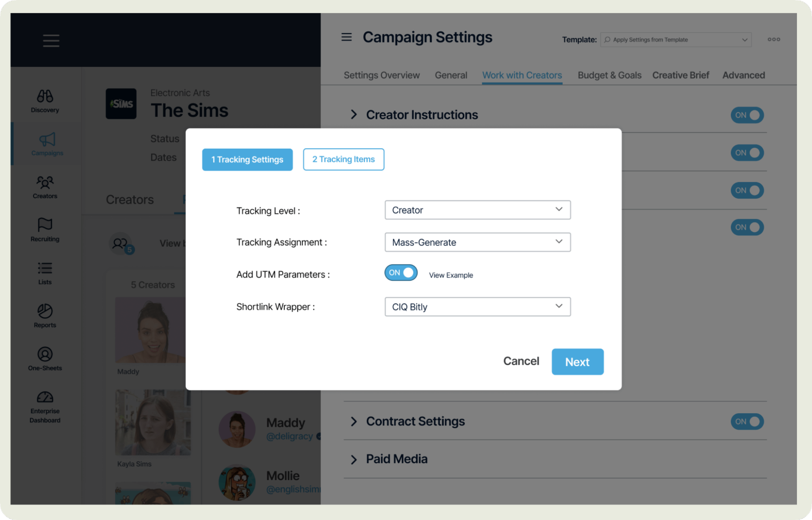This screenshot has width=812, height=520.
Task: Toggle the Add UTM Parameters switch
Action: 401,273
